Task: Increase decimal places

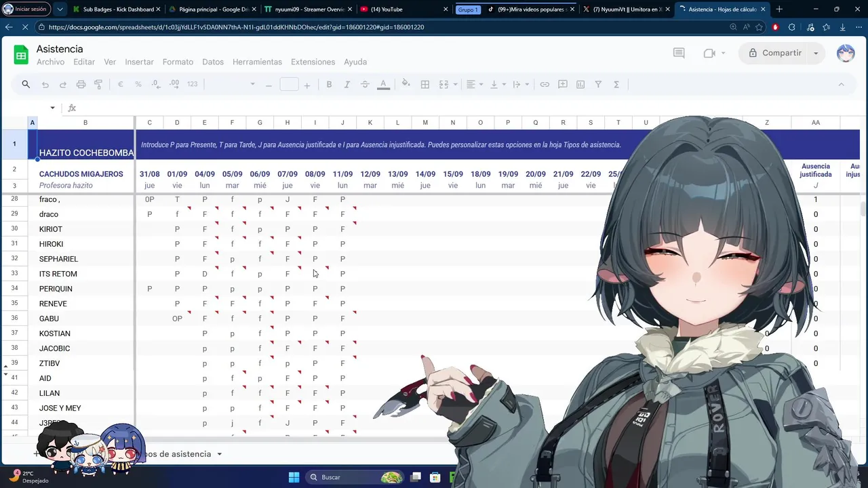Action: click(174, 85)
